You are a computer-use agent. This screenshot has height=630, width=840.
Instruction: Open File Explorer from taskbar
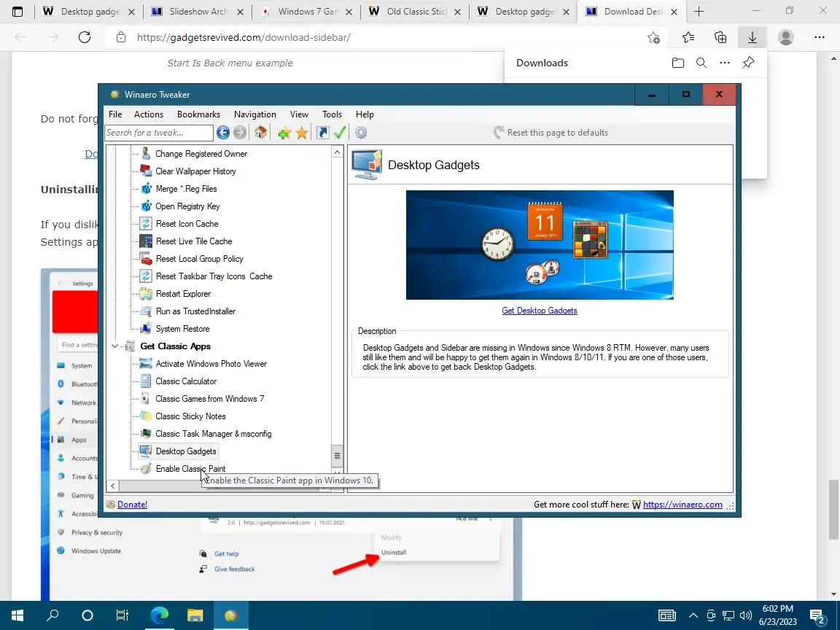click(x=195, y=615)
